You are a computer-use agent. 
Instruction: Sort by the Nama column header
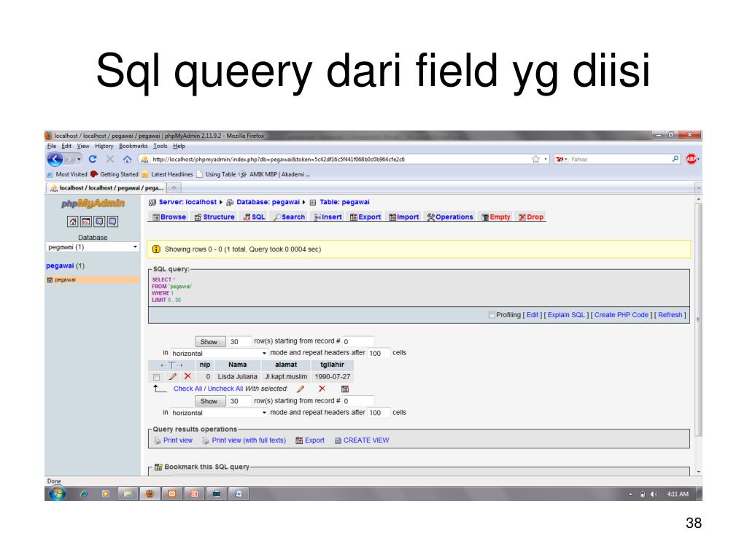[x=237, y=365]
